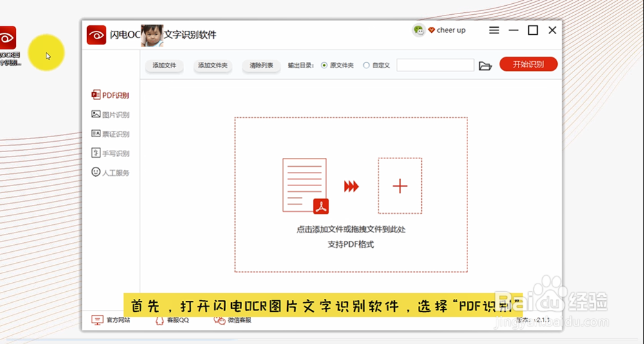
Task: Click the 清除列表 button
Action: pos(261,65)
